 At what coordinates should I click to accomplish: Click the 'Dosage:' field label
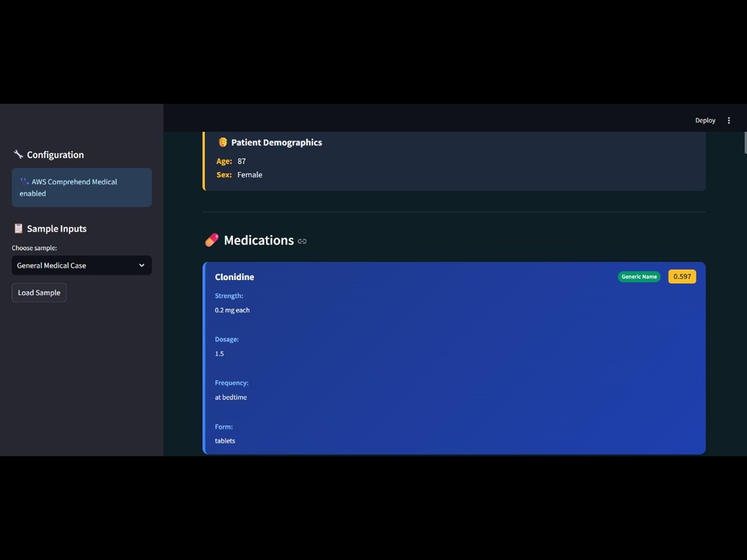(x=227, y=340)
